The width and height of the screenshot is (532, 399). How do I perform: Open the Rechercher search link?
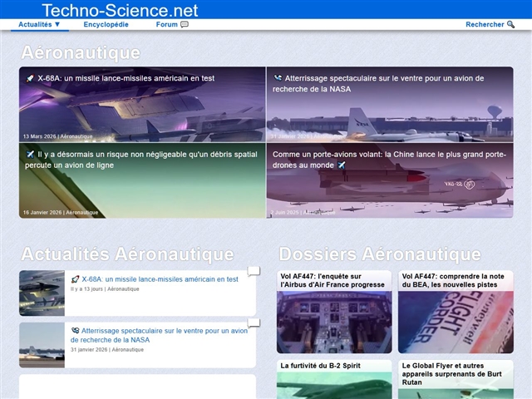[490, 24]
